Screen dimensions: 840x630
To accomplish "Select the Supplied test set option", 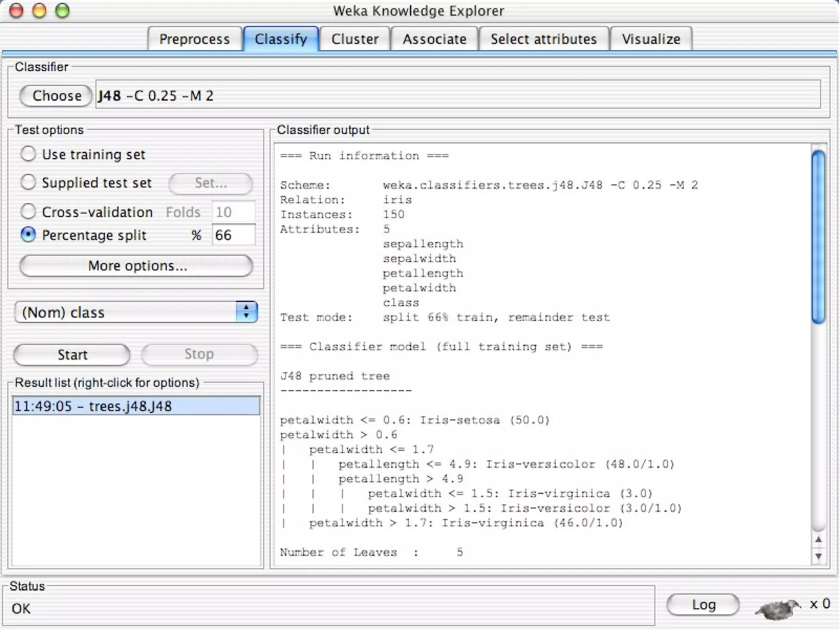I will point(28,182).
